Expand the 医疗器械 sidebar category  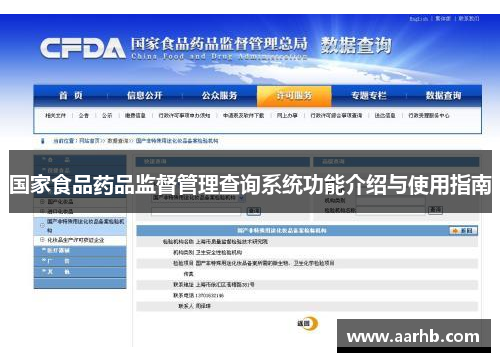(80, 251)
